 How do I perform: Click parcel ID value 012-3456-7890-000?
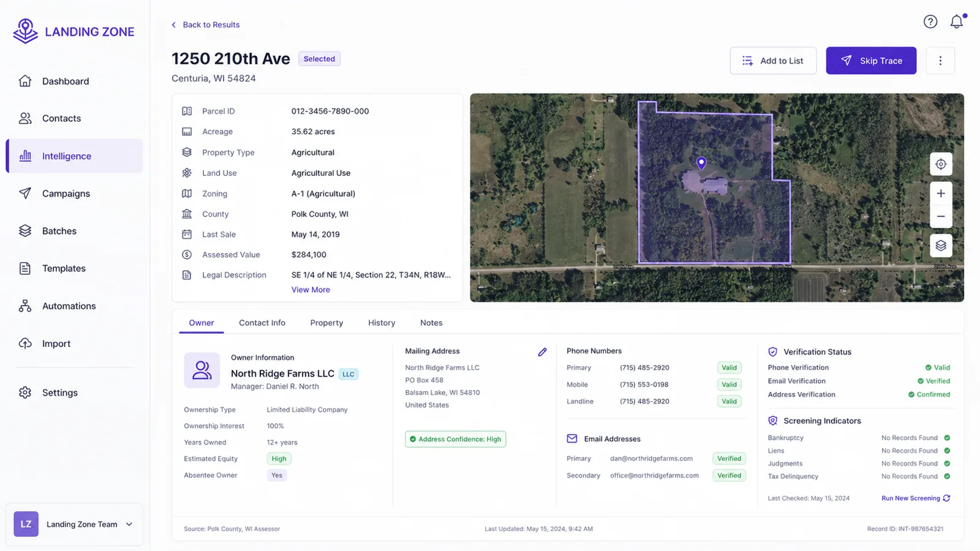[330, 111]
